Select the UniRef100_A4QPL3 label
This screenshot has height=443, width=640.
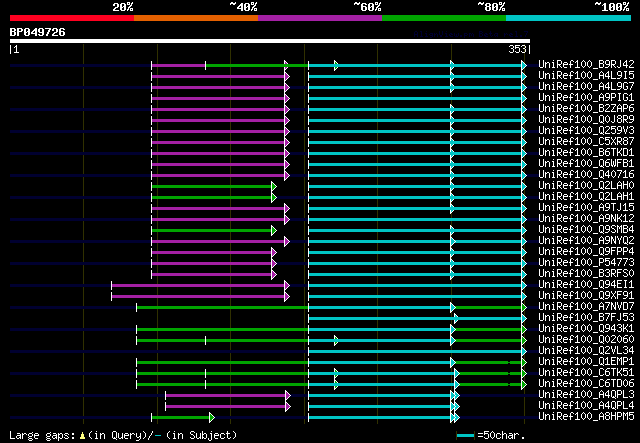[586, 395]
